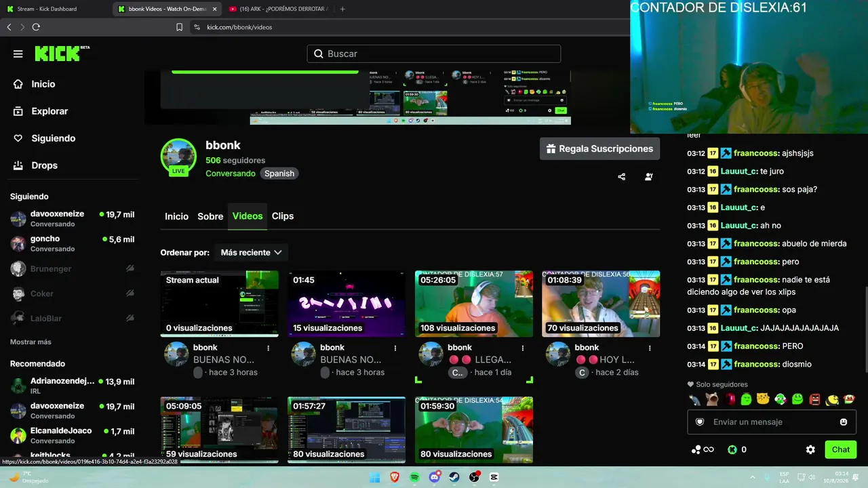This screenshot has height=488, width=868.
Task: Open the Inicio channel tab
Action: pos(176,216)
